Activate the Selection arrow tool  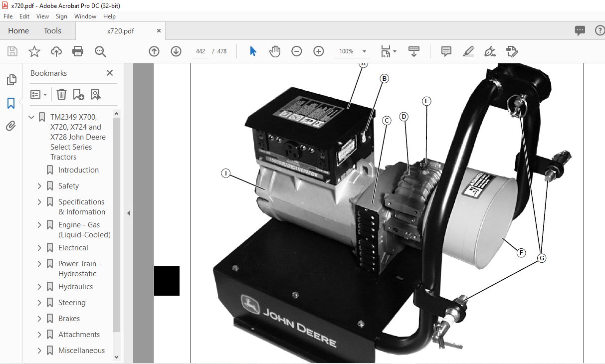(x=253, y=51)
